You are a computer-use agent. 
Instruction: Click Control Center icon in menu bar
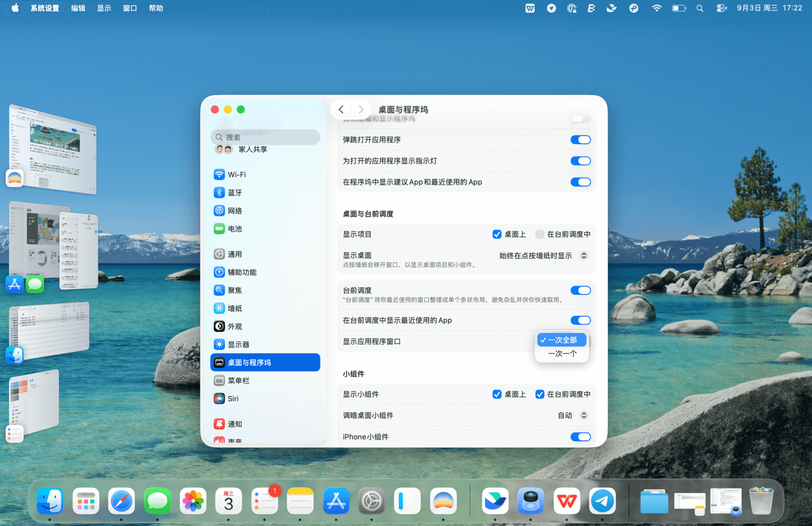click(x=721, y=8)
